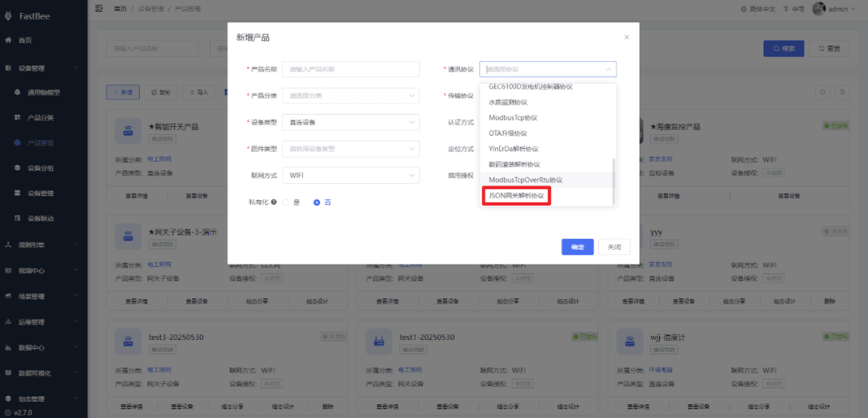Viewport: 868px width, 418px height.
Task: Click the 导入 button on the product page
Action: (x=199, y=92)
